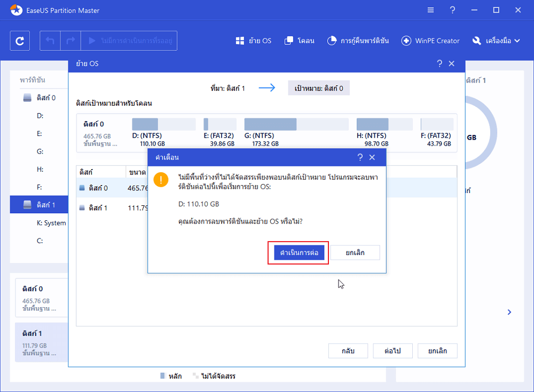Select the ที่มา: ดิสก์ 1 step label
Image resolution: width=534 pixels, height=392 pixels.
pyautogui.click(x=227, y=89)
